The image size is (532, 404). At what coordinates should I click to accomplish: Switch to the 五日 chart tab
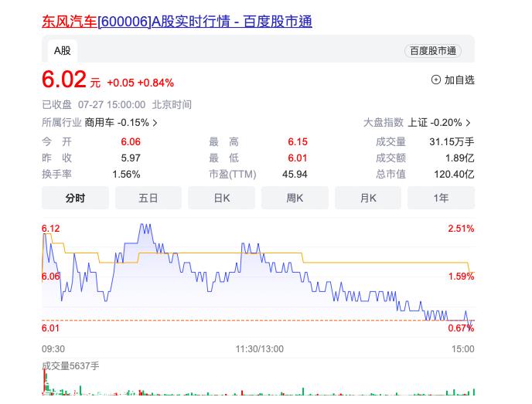(148, 198)
